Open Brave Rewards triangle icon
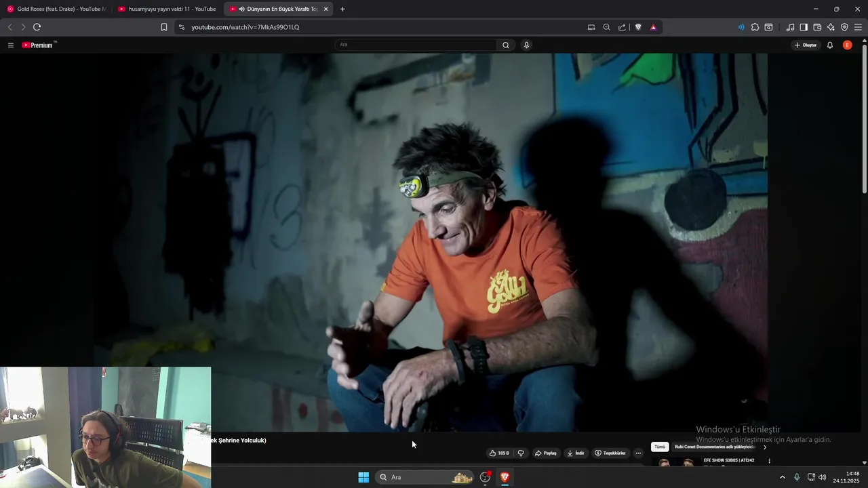868x488 pixels. [653, 27]
